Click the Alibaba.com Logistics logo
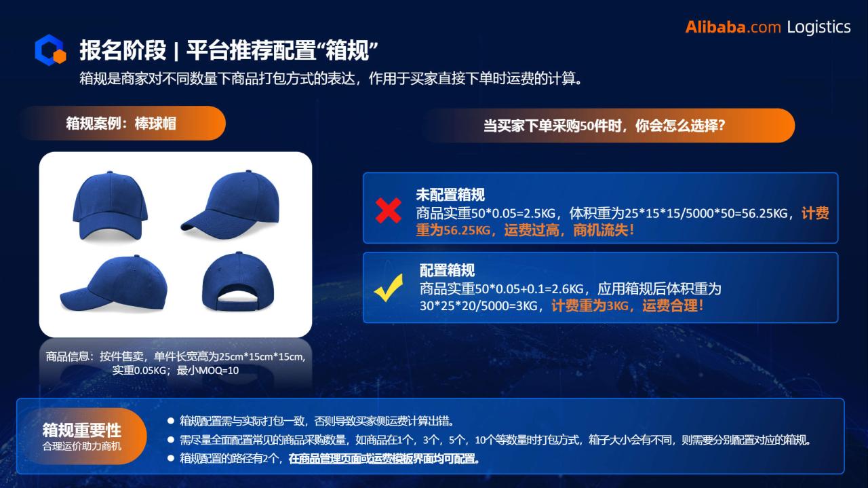 tap(768, 27)
